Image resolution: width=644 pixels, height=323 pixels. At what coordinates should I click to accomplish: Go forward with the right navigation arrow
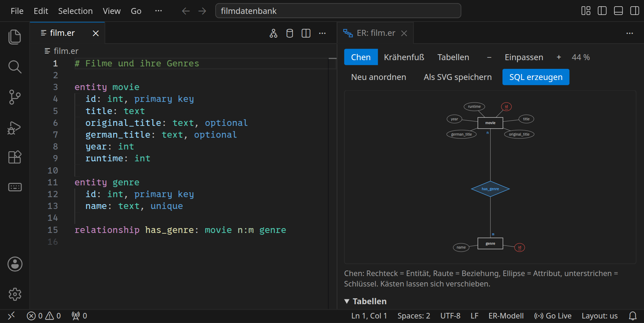pos(202,11)
